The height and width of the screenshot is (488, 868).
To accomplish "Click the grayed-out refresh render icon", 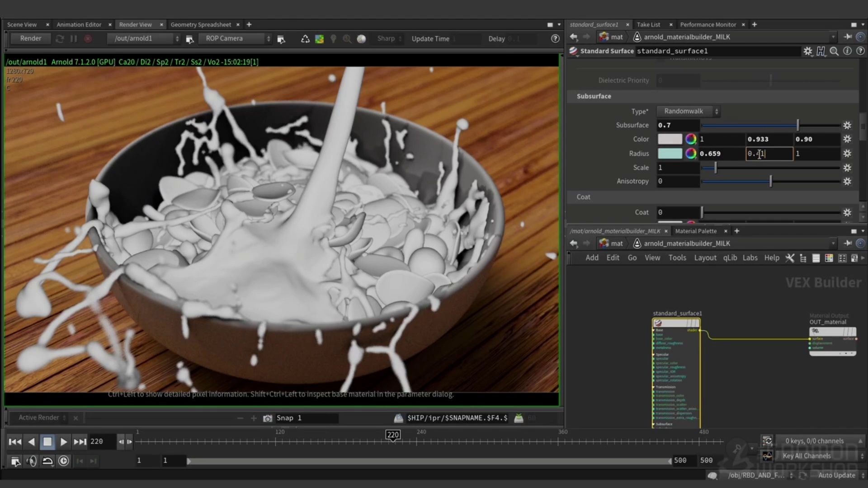I will [x=60, y=39].
